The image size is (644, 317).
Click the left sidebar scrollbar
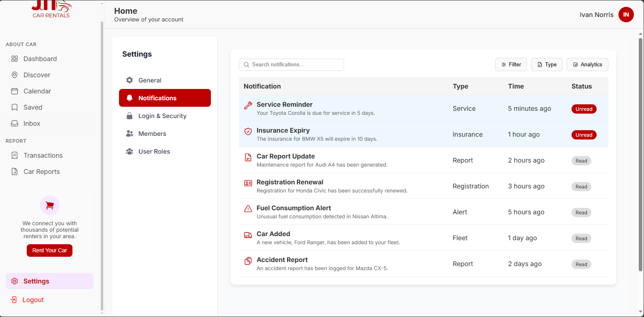(x=102, y=166)
